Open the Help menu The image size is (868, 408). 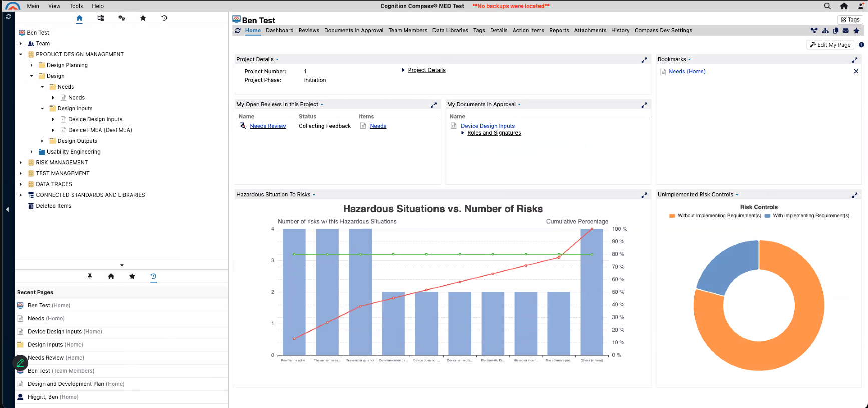(98, 6)
